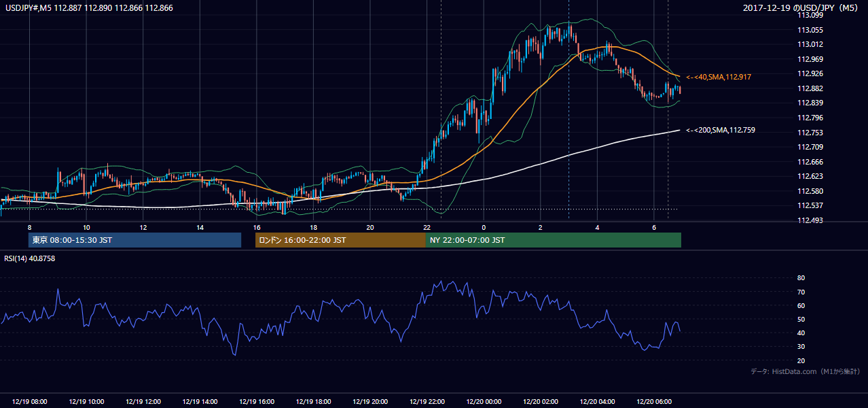Click price axis value 113.099
Image resolution: width=868 pixels, height=408 pixels.
pos(810,15)
